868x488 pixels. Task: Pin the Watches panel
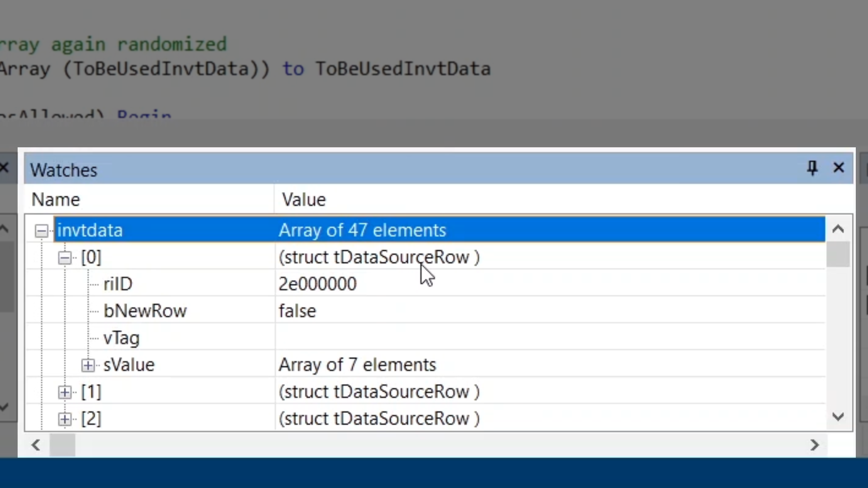coord(812,168)
